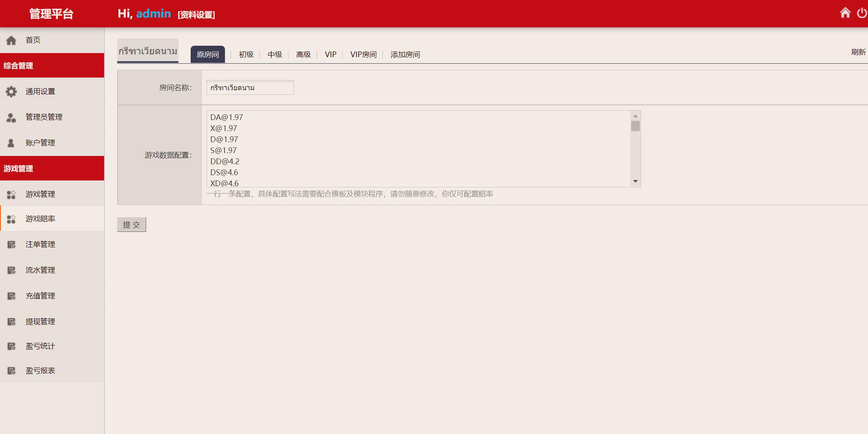Click the textarea scrollbar down arrow
Viewport: 868px width, 434px height.
click(x=635, y=181)
